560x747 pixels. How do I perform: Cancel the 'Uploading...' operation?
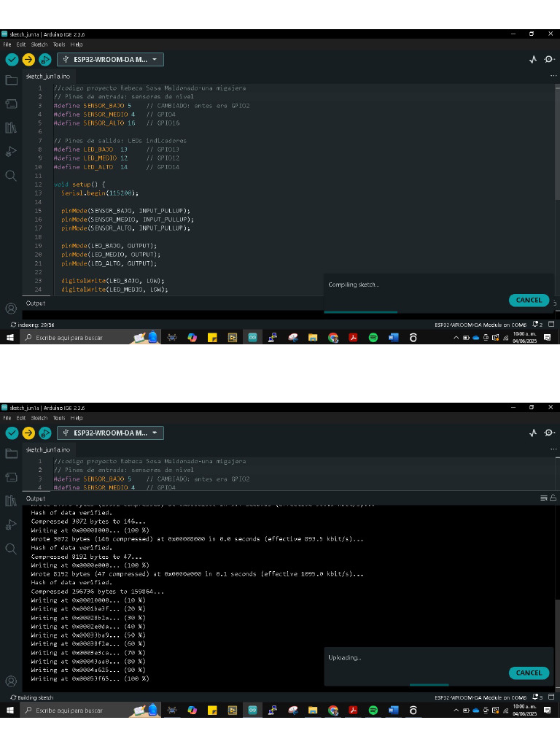tap(529, 673)
